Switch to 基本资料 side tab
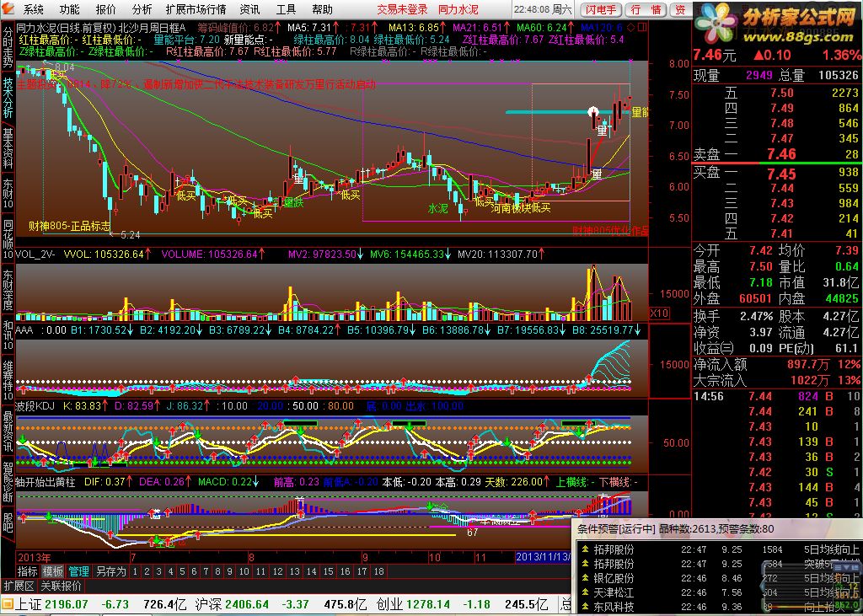The width and height of the screenshot is (863, 616). (8, 148)
